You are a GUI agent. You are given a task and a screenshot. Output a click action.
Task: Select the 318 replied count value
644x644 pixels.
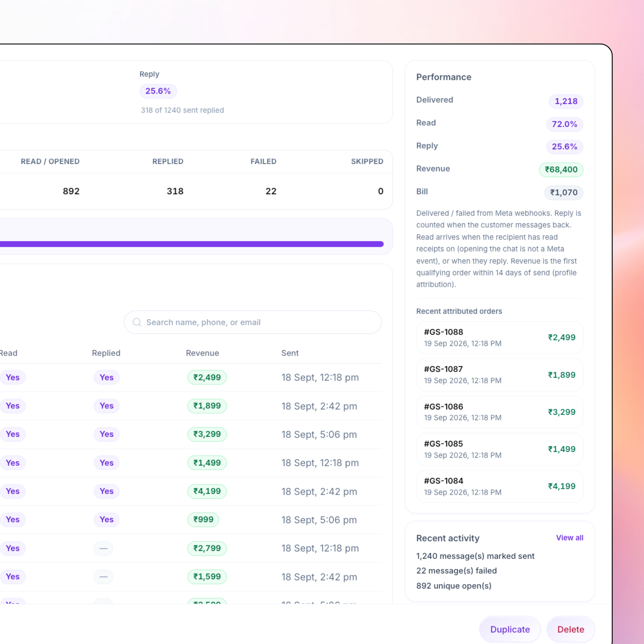point(175,191)
